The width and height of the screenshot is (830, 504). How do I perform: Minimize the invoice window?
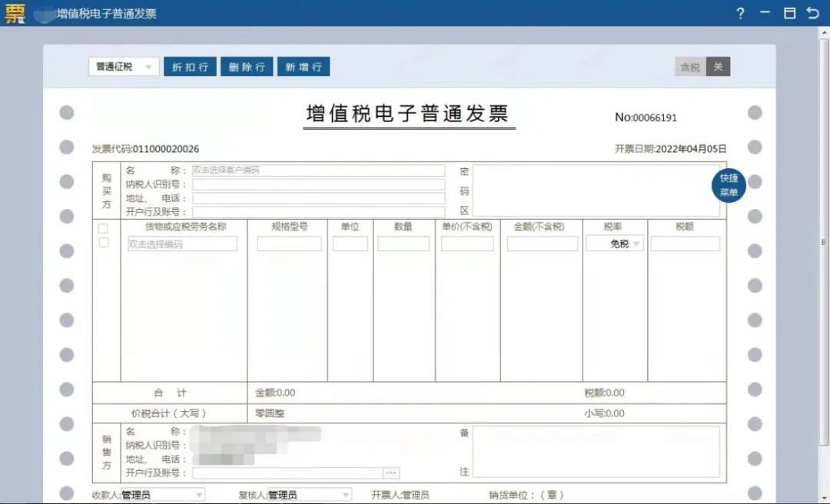[x=765, y=12]
